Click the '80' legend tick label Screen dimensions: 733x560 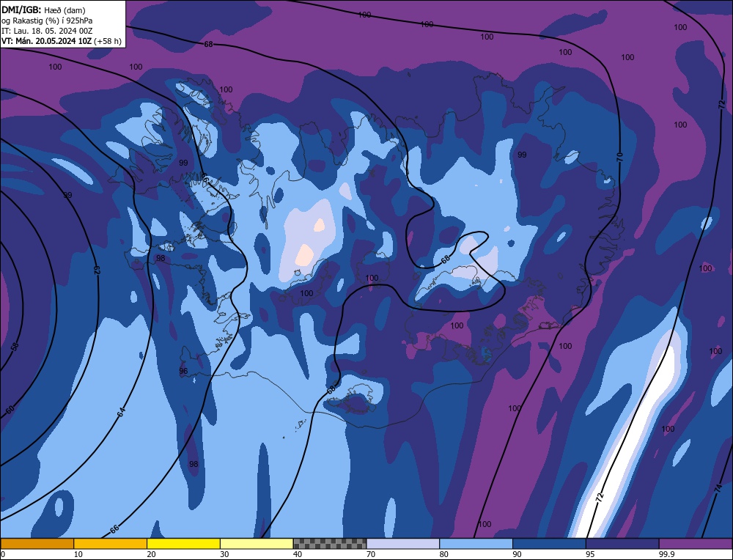click(444, 554)
